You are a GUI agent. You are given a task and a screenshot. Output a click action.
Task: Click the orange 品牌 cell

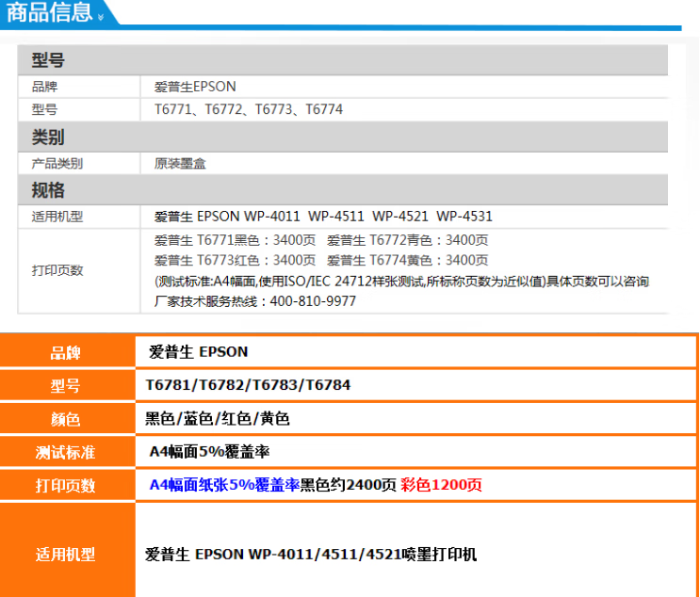tap(68, 352)
